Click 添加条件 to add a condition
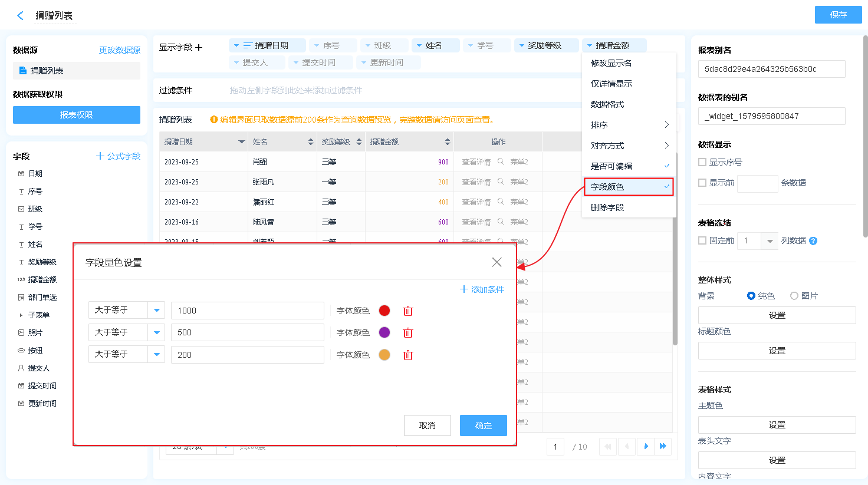868x485 pixels. click(x=482, y=289)
